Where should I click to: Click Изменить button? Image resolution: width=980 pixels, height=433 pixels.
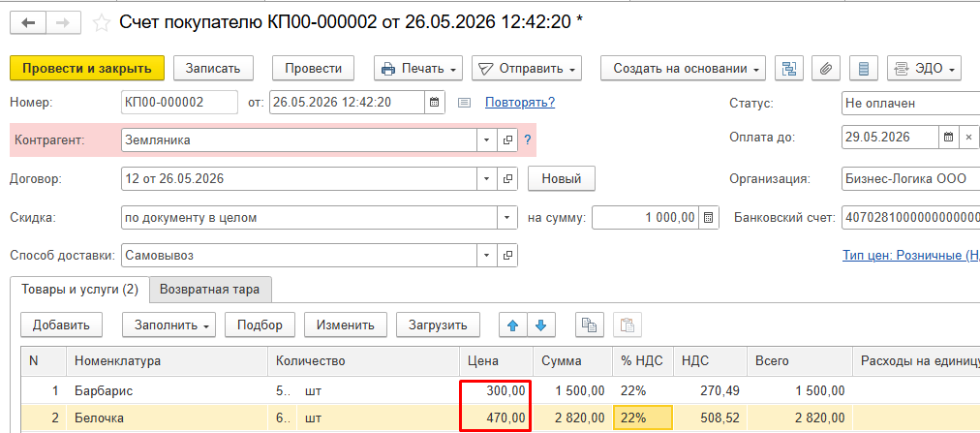pyautogui.click(x=346, y=325)
